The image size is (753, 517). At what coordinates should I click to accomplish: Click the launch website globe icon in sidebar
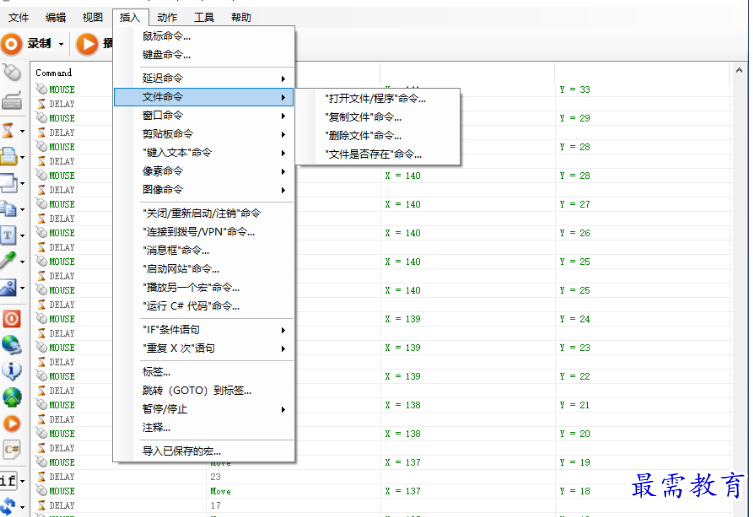pos(12,397)
